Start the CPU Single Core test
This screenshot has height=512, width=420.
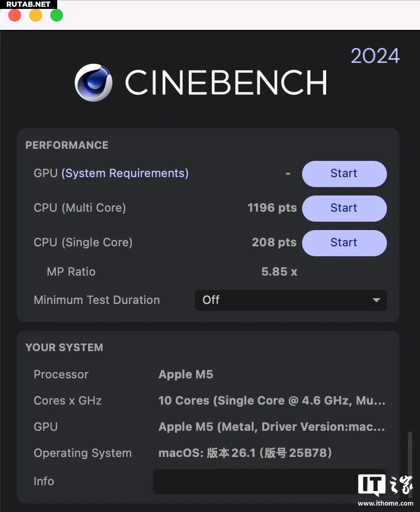[344, 243]
